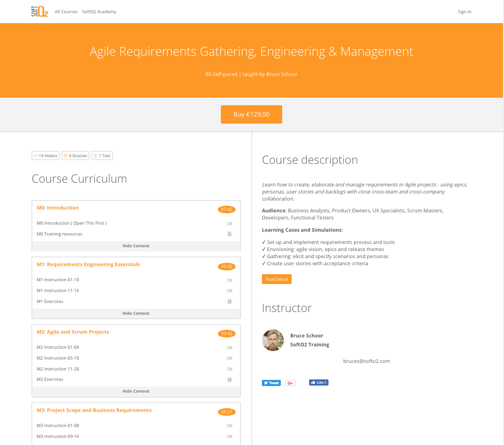The height and width of the screenshot is (445, 504).
Task: Click video icon for M1 Instruction 11-16
Action: click(229, 291)
